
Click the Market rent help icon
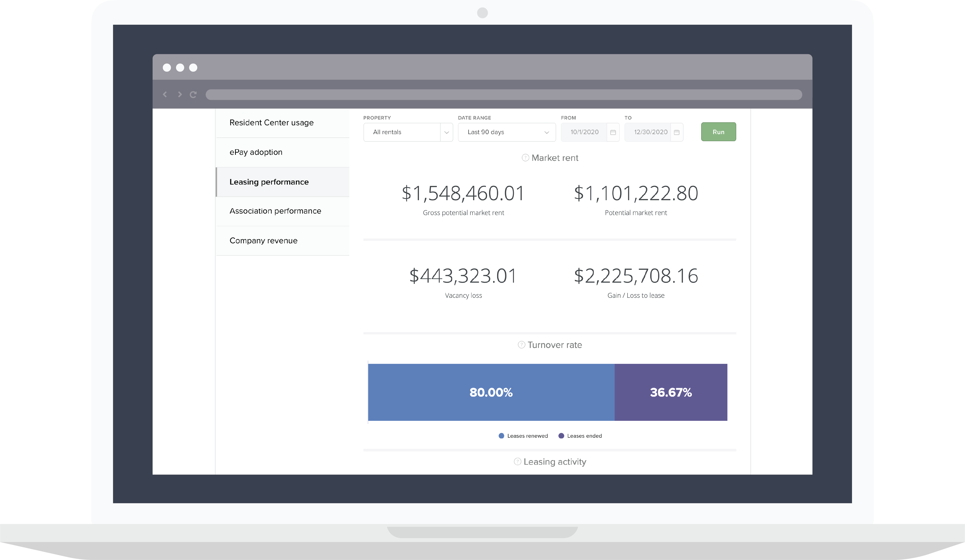coord(525,158)
